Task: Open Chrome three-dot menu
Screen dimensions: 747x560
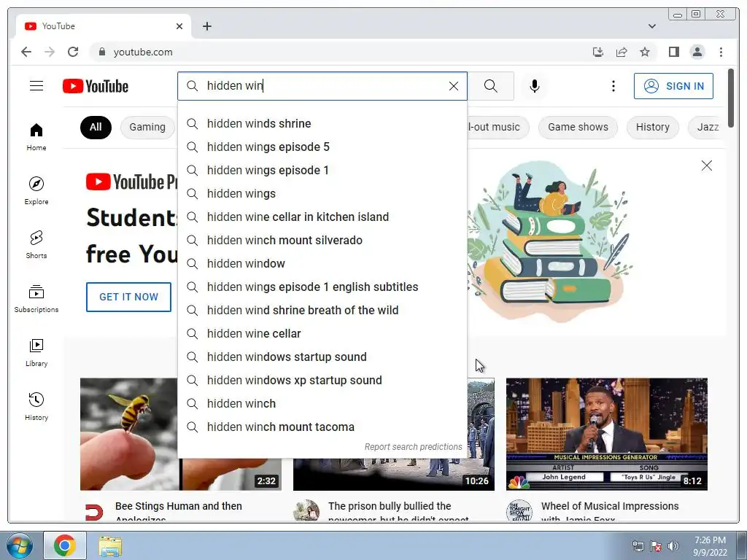Action: [x=721, y=52]
